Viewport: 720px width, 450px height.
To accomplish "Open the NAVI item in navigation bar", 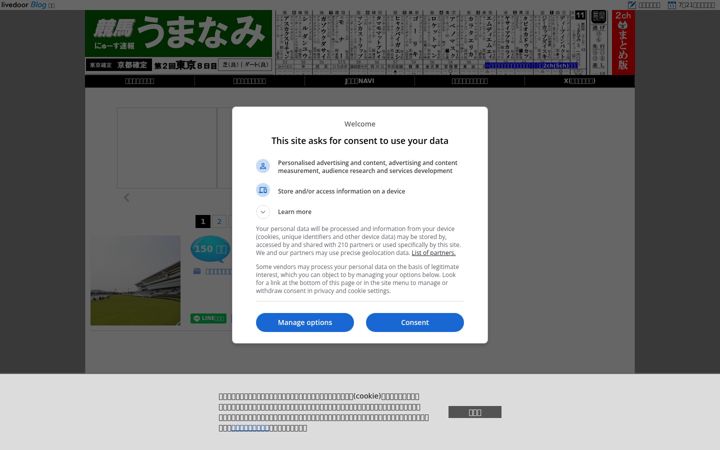I will coord(359,81).
